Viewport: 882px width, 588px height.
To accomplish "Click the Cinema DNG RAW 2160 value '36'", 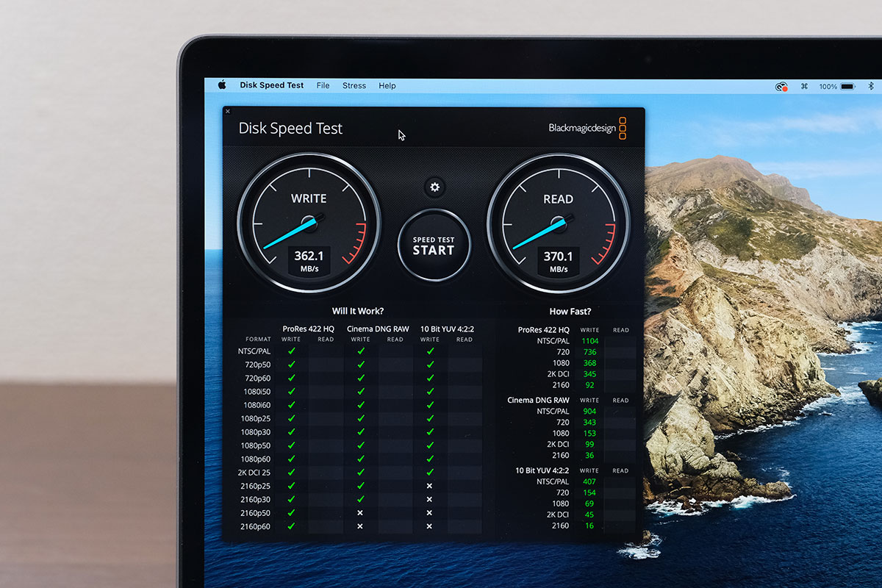I will click(589, 456).
